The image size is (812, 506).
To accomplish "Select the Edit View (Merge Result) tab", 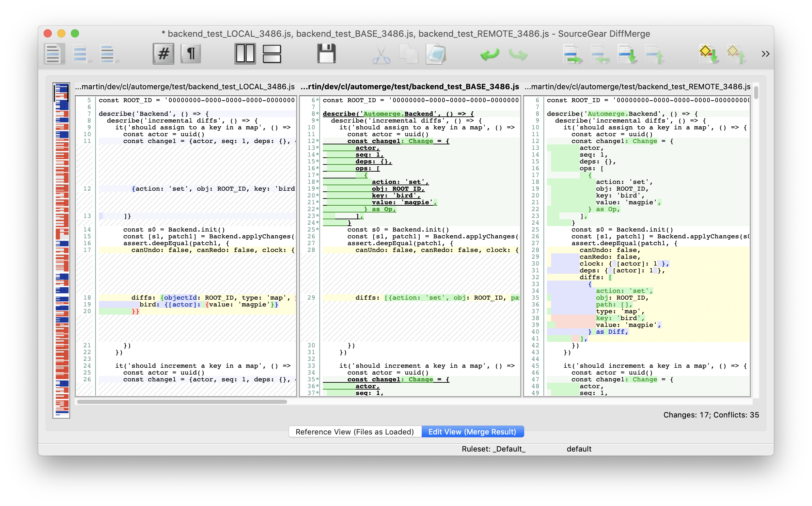I will tap(472, 432).
